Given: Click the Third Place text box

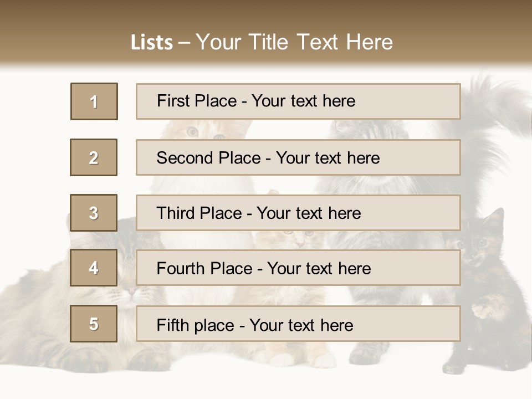Looking at the screenshot, I should click(298, 213).
